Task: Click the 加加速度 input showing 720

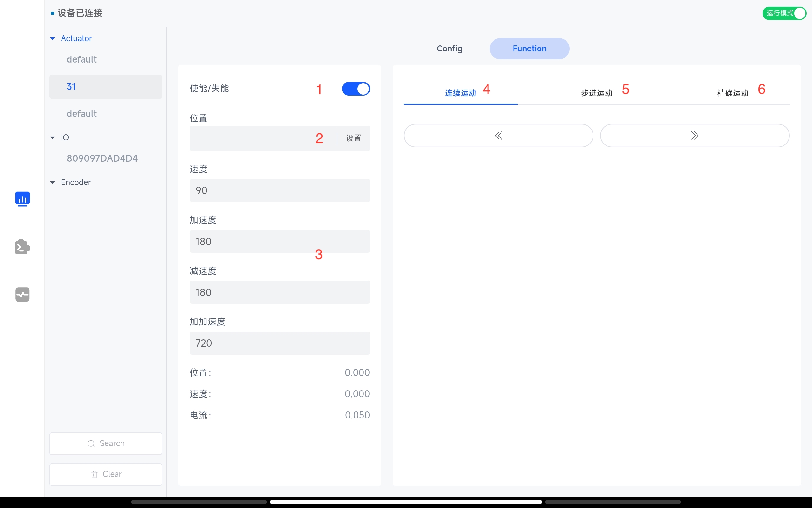Action: [280, 343]
